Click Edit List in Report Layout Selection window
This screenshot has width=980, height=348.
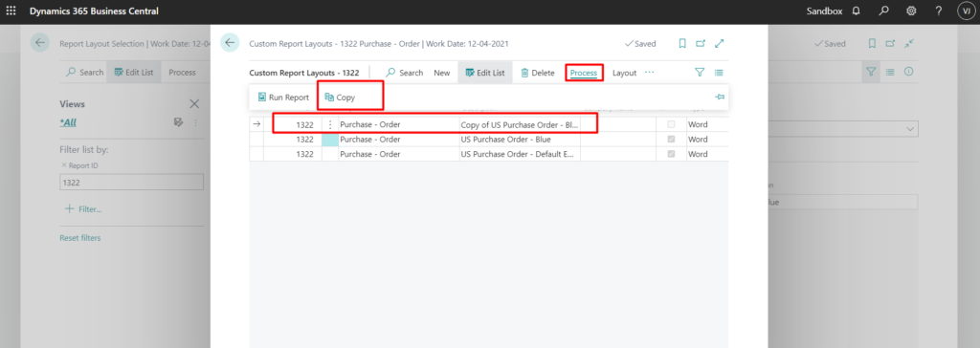[134, 73]
